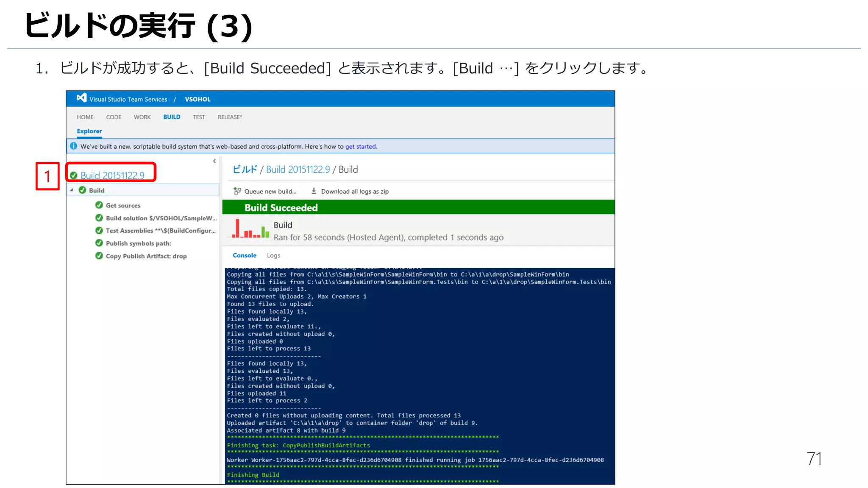Select the Get sources step
The width and height of the screenshot is (868, 488).
[123, 205]
